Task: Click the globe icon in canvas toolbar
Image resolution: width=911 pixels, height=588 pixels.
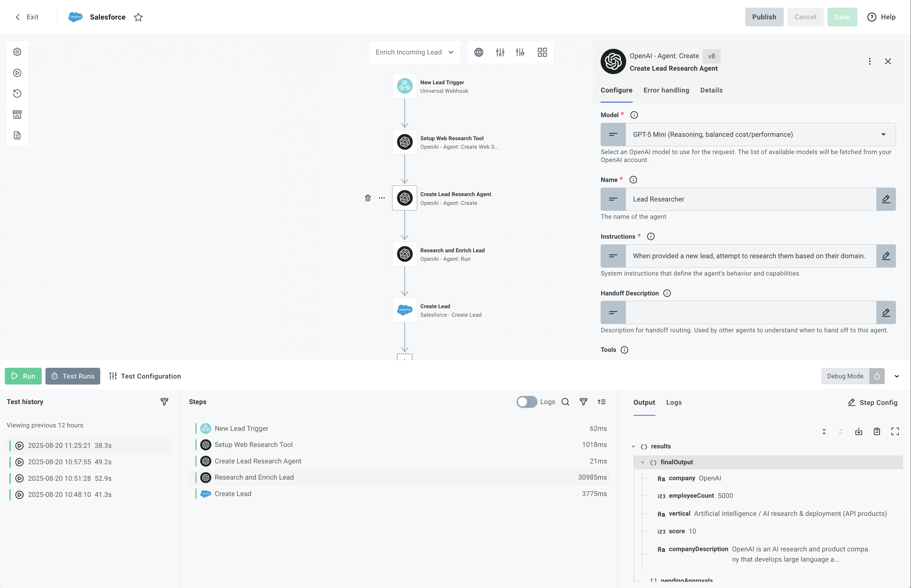Action: click(479, 52)
